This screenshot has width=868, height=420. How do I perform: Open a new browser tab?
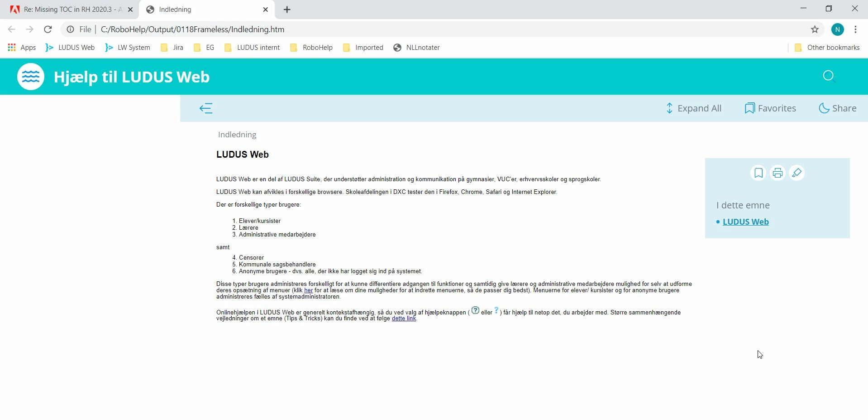[287, 10]
